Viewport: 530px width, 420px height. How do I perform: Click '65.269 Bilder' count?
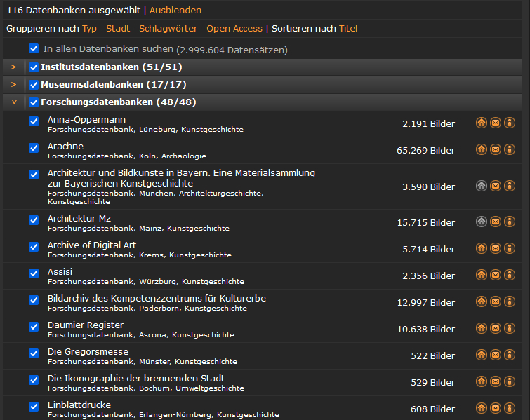click(x=425, y=150)
